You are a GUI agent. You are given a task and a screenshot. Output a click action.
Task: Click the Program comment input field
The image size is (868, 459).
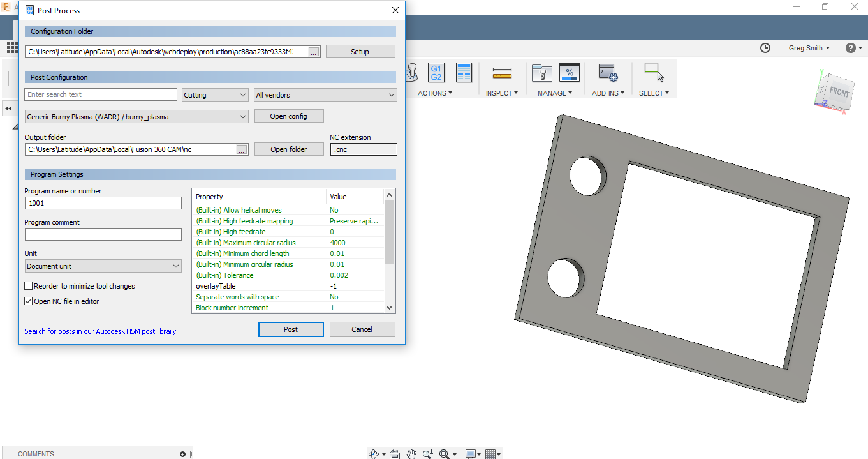pyautogui.click(x=103, y=234)
